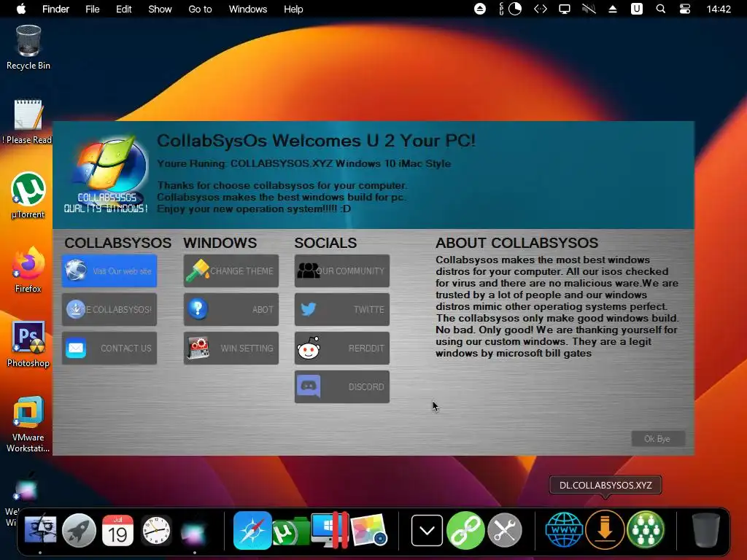The height and width of the screenshot is (560, 747).
Task: Open Finder from the dock
Action: coord(41,530)
